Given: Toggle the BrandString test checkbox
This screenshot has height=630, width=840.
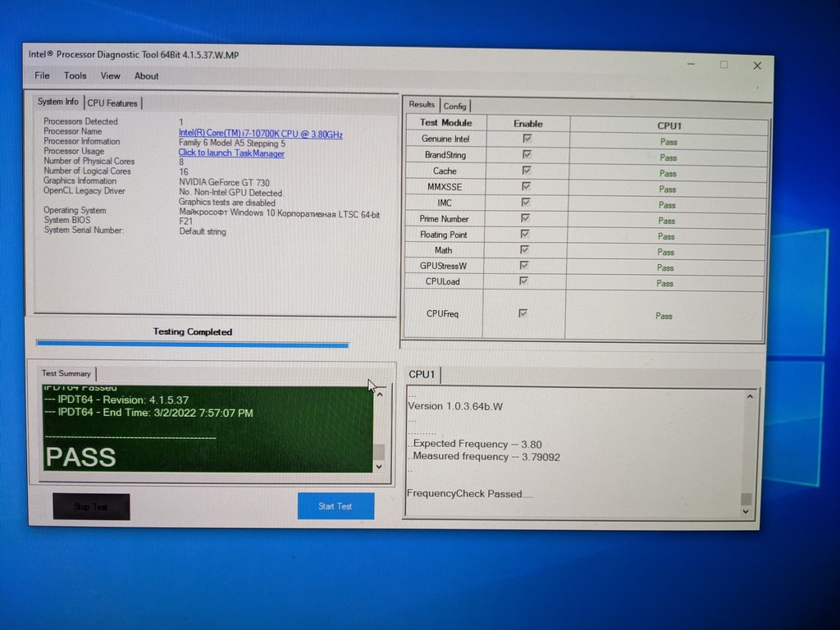Looking at the screenshot, I should (527, 155).
